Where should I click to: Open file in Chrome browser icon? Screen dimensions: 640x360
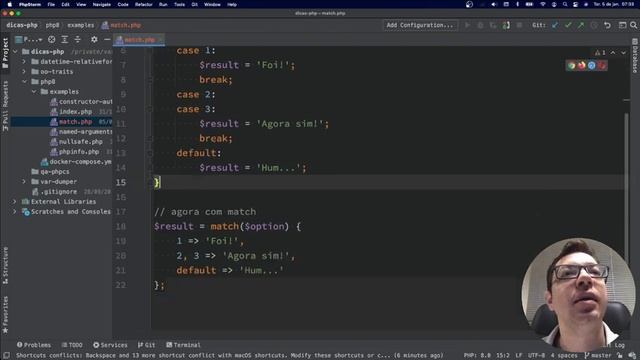point(571,65)
